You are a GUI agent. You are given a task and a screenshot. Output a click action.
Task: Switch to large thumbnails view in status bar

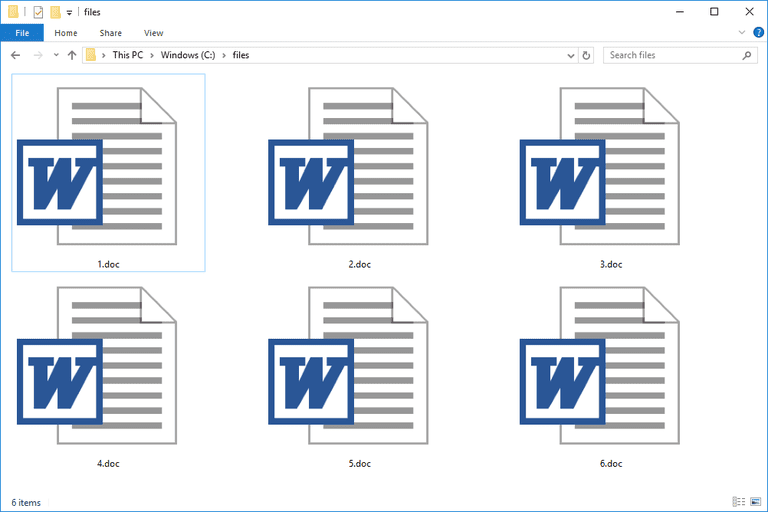756,502
